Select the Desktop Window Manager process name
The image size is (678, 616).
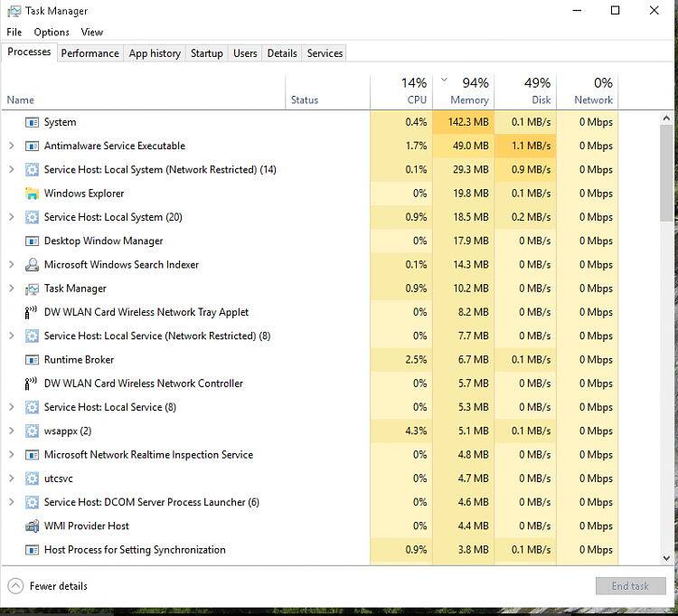(103, 241)
